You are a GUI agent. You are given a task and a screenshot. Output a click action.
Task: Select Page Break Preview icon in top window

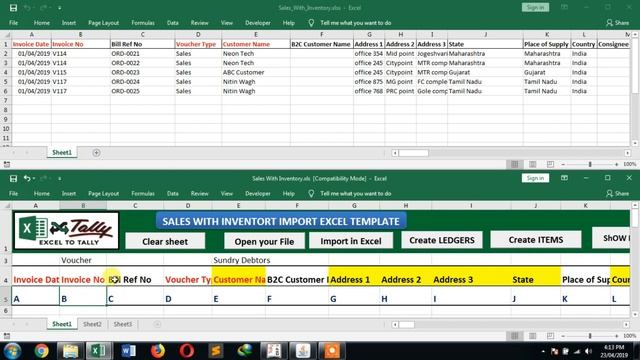tap(550, 164)
